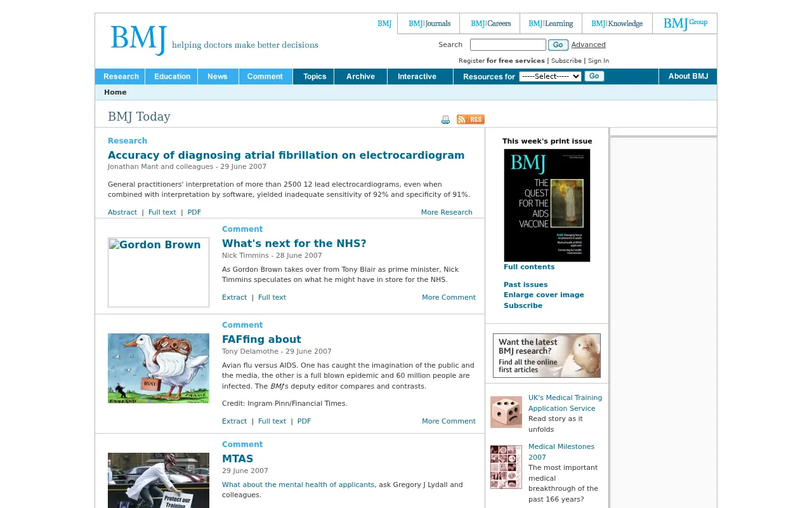Click the Subscribe link near Sign In
This screenshot has width=812, height=508.
[566, 61]
